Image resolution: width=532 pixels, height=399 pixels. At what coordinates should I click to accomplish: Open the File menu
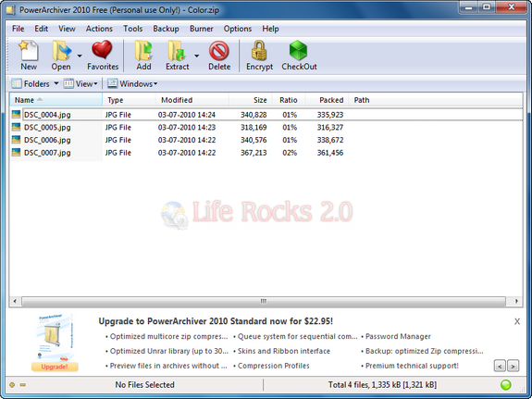click(18, 29)
